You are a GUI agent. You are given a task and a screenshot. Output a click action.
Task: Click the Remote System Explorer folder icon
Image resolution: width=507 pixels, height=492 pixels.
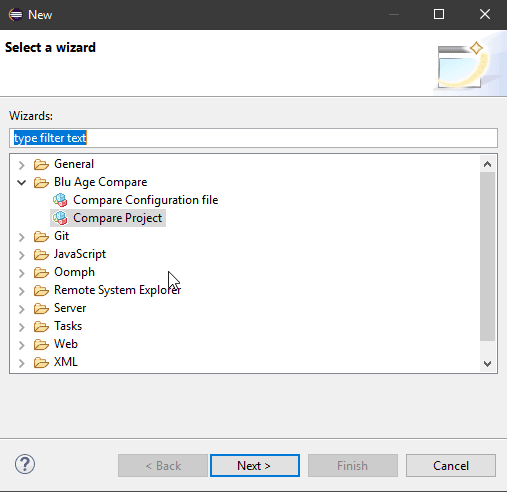click(41, 290)
